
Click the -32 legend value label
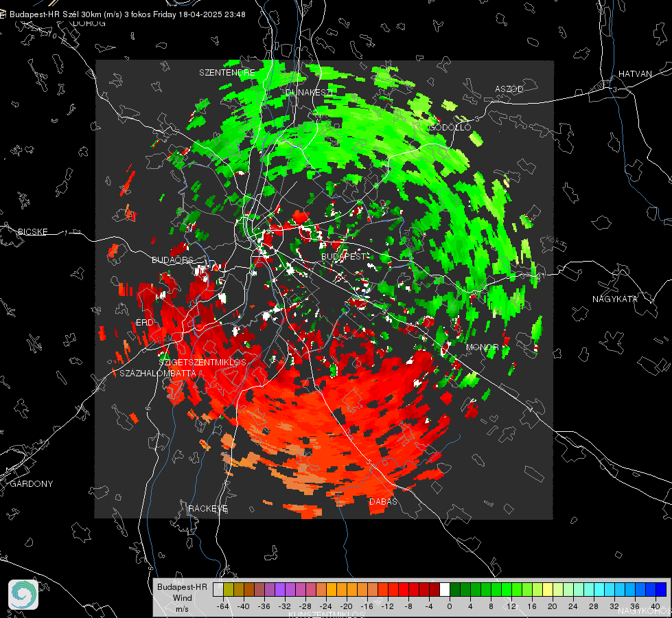click(285, 606)
